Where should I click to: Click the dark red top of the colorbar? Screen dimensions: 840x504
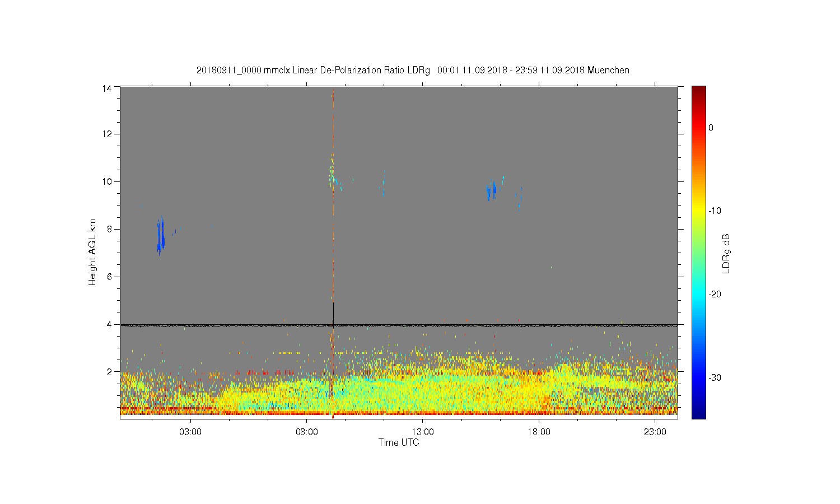tap(698, 90)
